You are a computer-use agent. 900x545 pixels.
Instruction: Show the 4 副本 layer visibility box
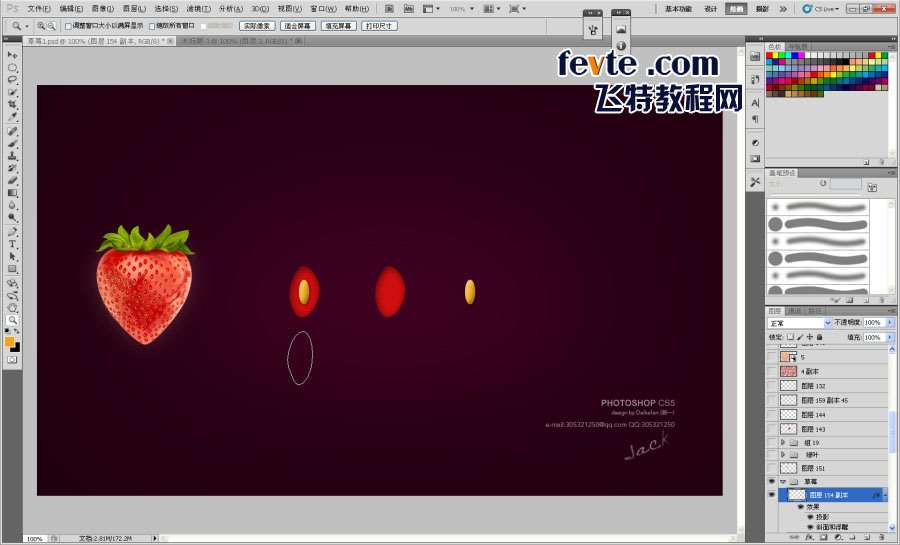771,372
